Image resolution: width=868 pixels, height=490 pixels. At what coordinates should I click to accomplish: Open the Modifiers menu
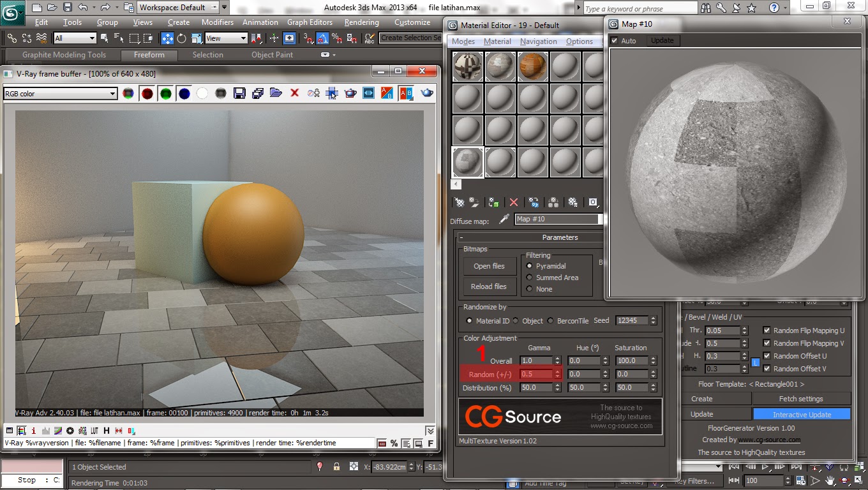217,22
